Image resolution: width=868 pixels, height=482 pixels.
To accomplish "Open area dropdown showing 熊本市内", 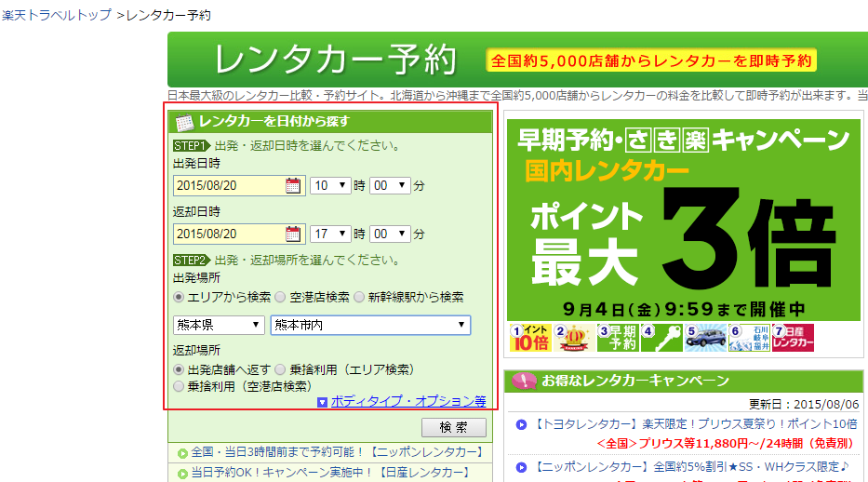I will tap(370, 325).
